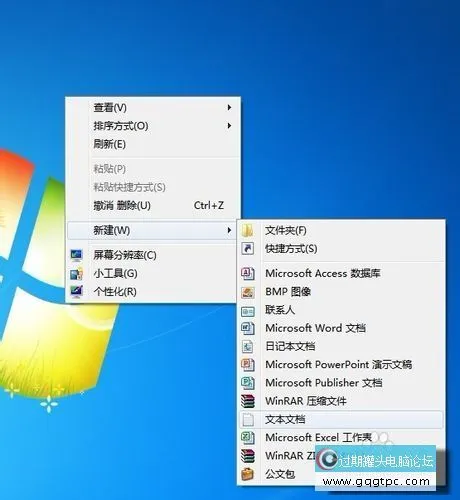Screen dimensions: 460x500
Task: Click the 个性化 personalize icon
Action: tap(76, 291)
